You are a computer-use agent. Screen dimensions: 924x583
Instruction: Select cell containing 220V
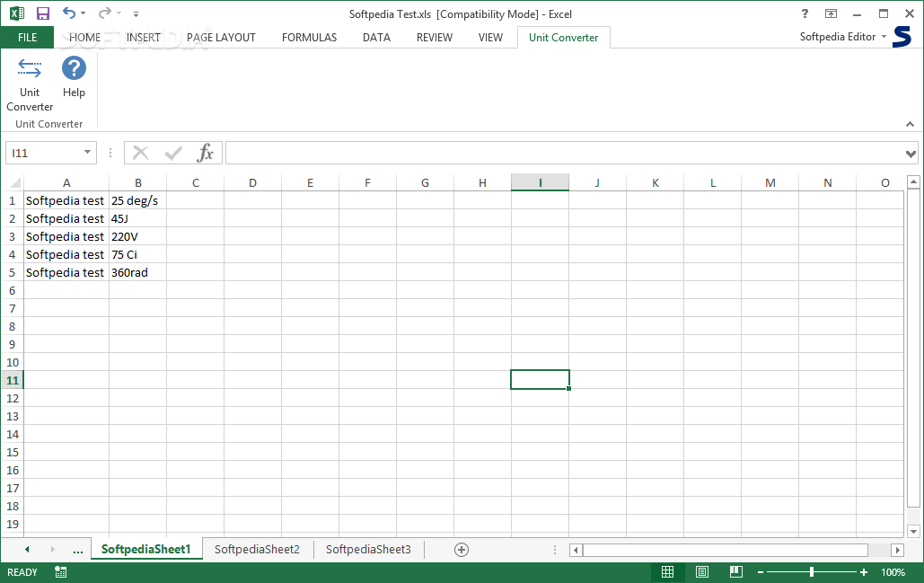tap(138, 236)
